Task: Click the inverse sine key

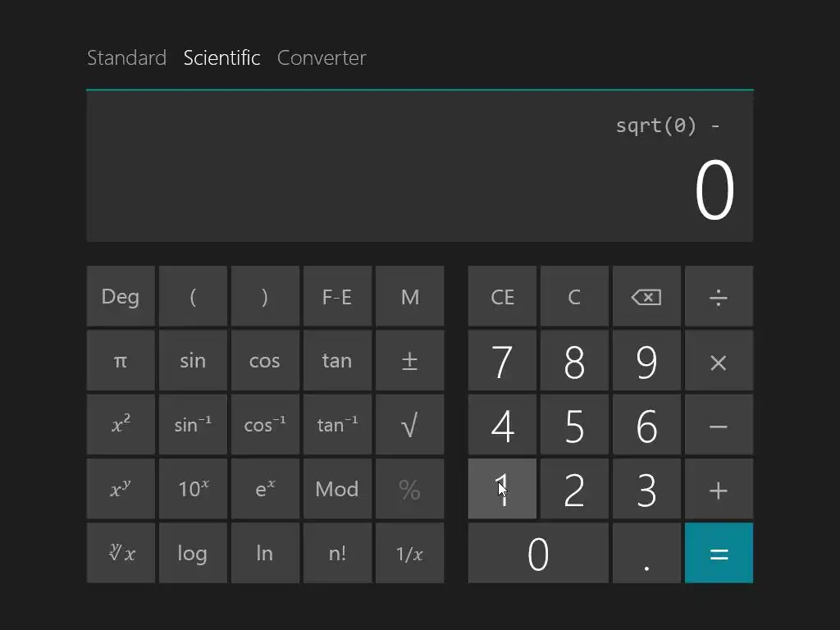Action: point(193,425)
